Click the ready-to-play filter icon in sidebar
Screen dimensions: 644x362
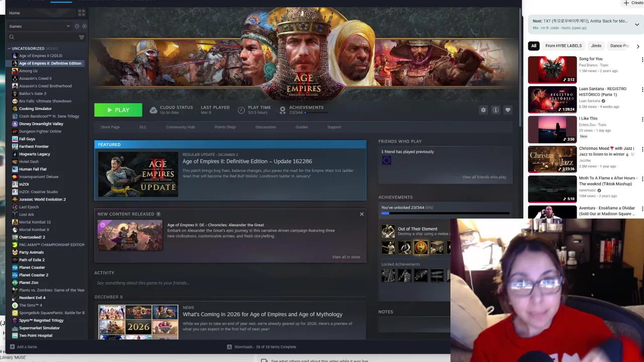84,26
